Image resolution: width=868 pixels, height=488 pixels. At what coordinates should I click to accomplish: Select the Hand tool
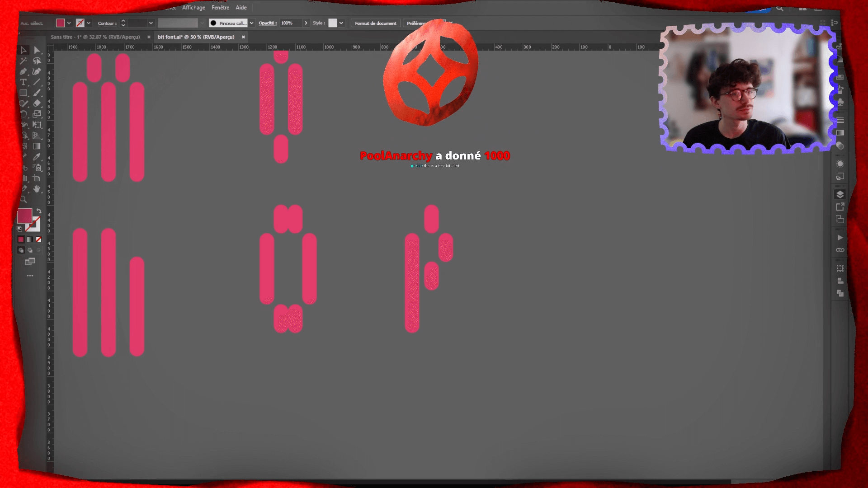37,189
